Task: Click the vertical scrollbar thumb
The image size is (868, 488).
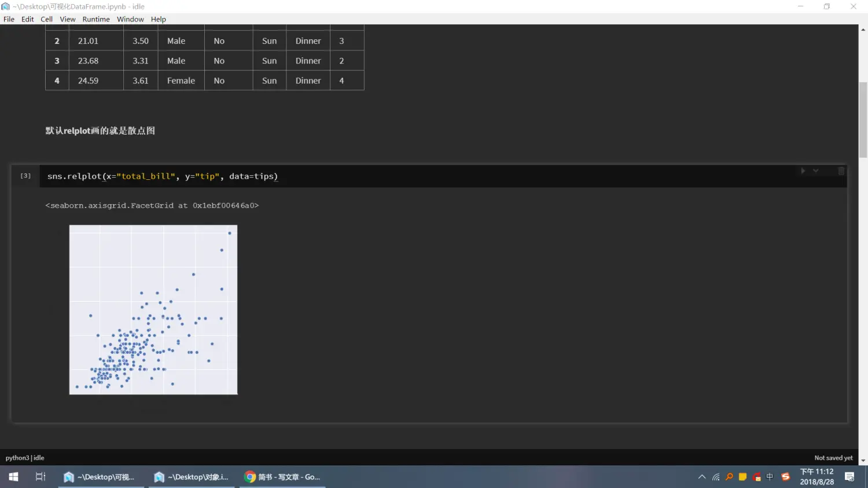Action: 863,120
